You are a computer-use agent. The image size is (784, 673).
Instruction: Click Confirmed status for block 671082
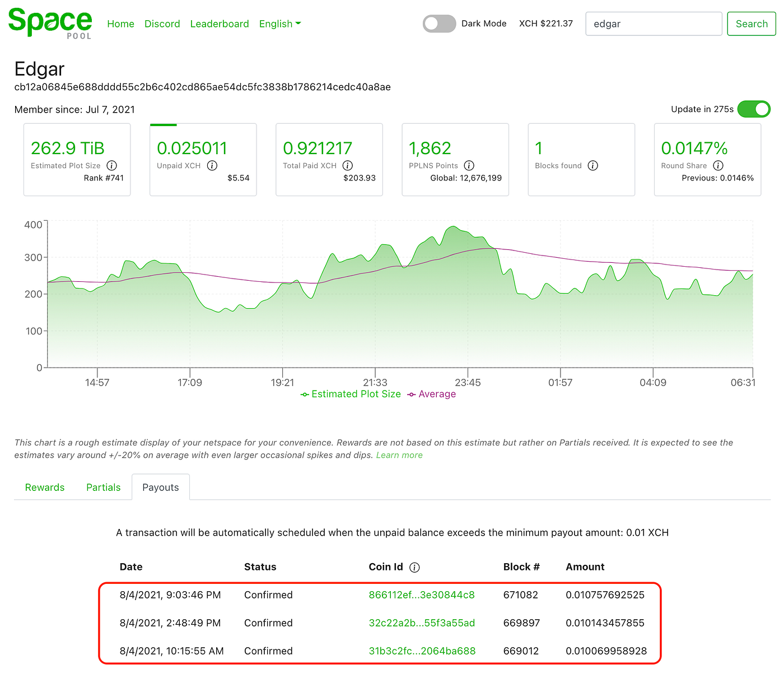point(268,595)
